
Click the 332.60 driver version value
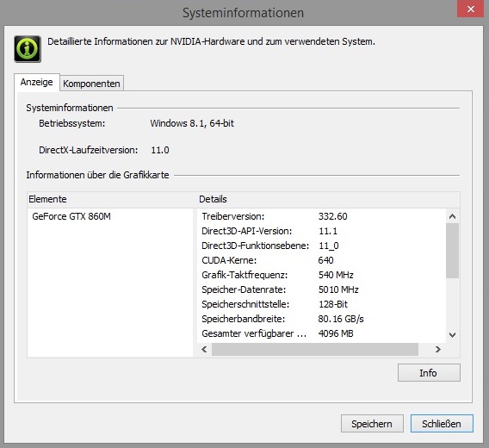(x=333, y=216)
